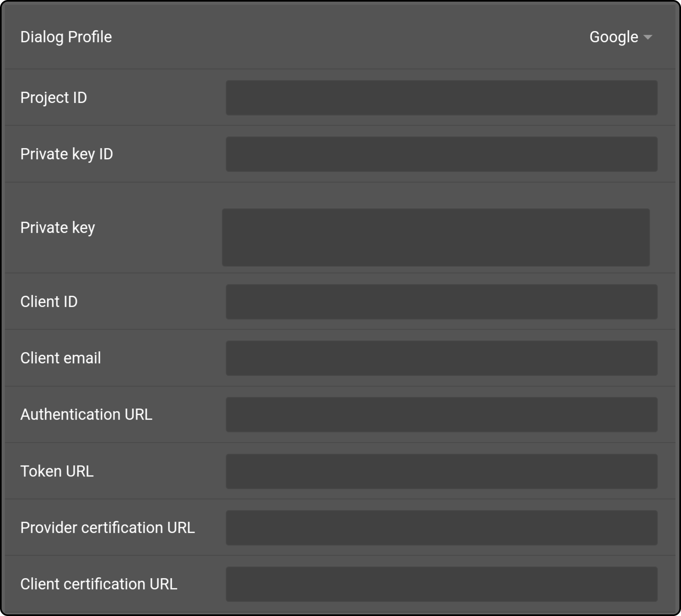Screen dimensions: 681x616
Task: Click inside the large Private key textarea
Action: click(x=436, y=238)
